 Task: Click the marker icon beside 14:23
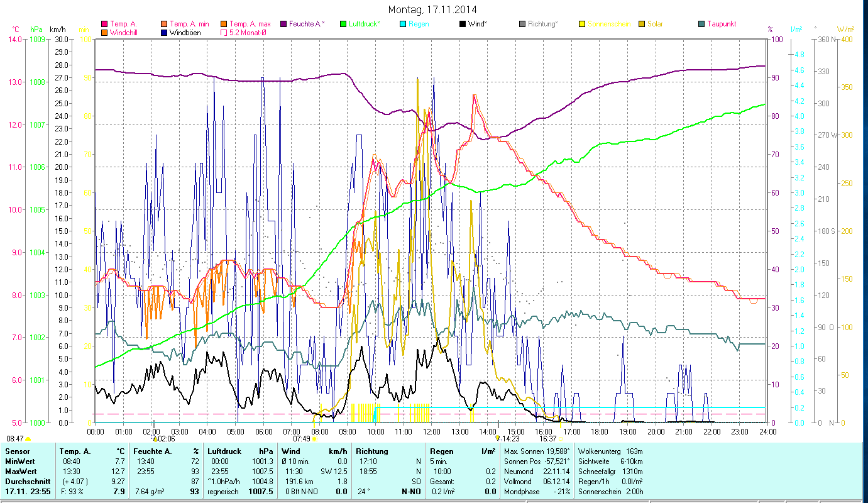(x=498, y=438)
